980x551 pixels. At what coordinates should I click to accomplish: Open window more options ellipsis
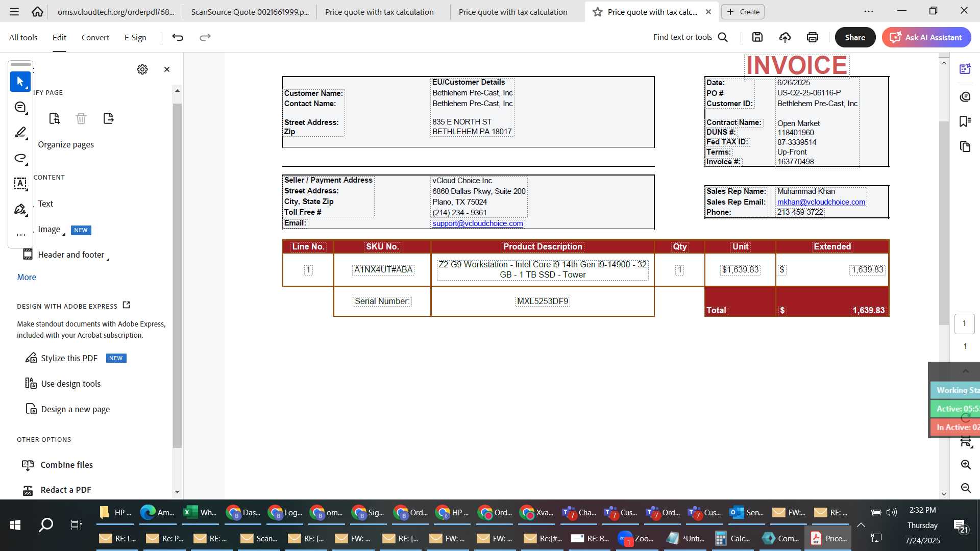(x=869, y=11)
